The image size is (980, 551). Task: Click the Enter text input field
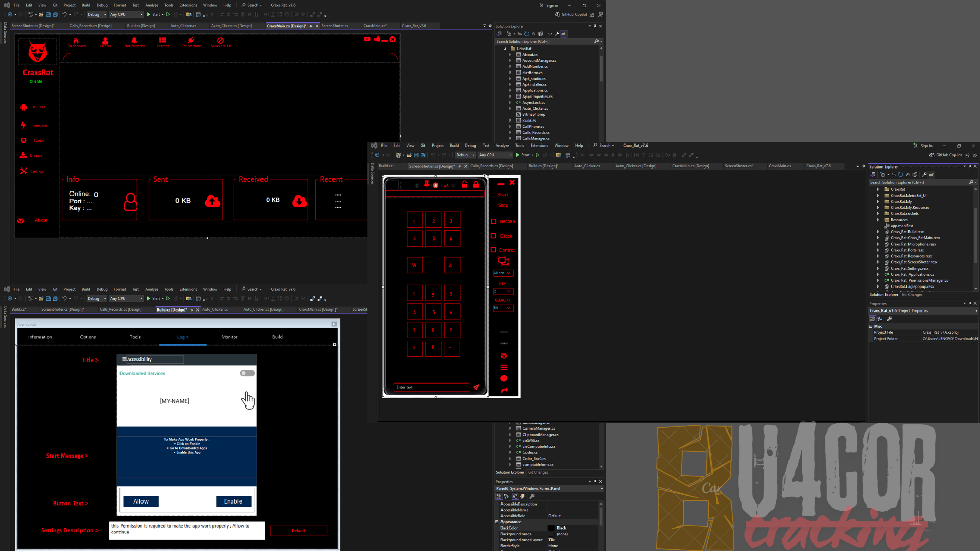coord(431,387)
